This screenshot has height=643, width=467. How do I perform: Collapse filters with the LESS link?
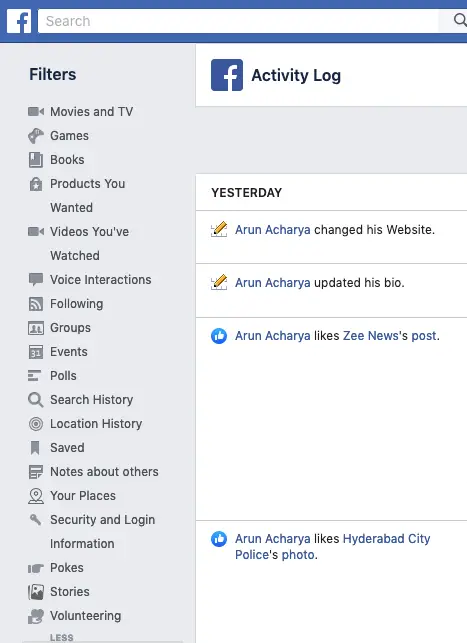(62, 638)
